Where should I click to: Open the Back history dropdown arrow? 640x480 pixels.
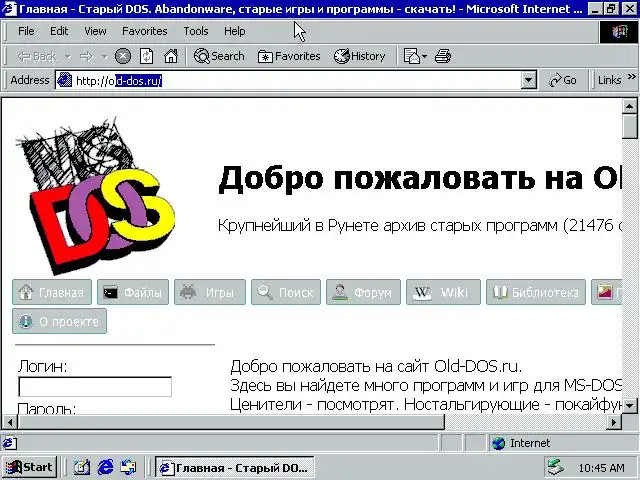pos(68,56)
